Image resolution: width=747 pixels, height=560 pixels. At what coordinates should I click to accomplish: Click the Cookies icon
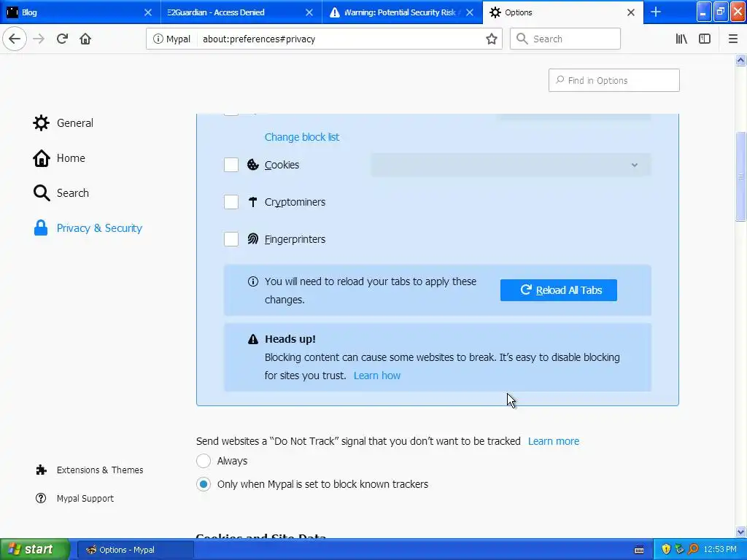pyautogui.click(x=253, y=165)
